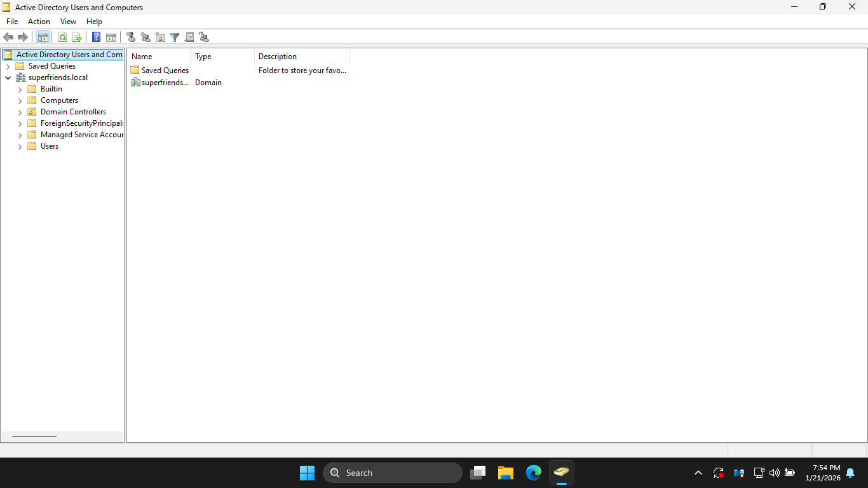This screenshot has height=488, width=868.
Task: Click the Find objects toolbar icon
Action: [189, 37]
